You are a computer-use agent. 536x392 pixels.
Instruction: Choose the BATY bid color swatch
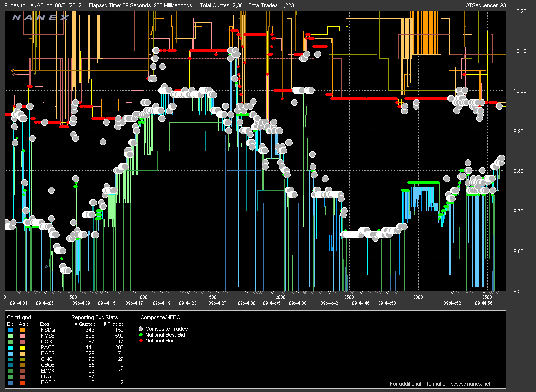pos(11,382)
